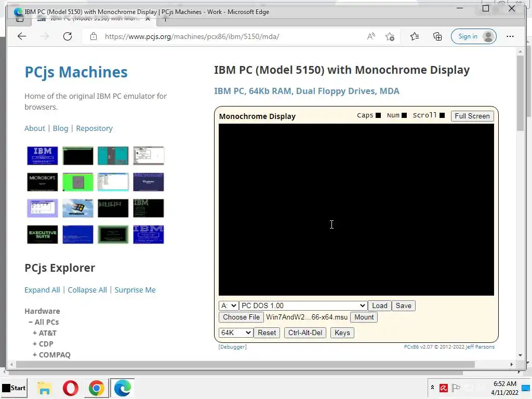Open the blue IBM logo thumbnail, top row
532x399 pixels.
tap(43, 156)
